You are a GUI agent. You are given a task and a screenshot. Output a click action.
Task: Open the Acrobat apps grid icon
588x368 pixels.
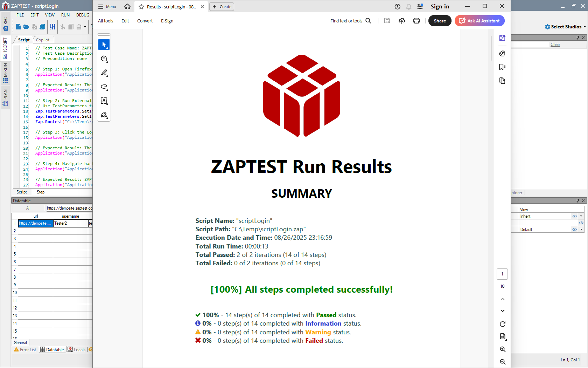(420, 7)
